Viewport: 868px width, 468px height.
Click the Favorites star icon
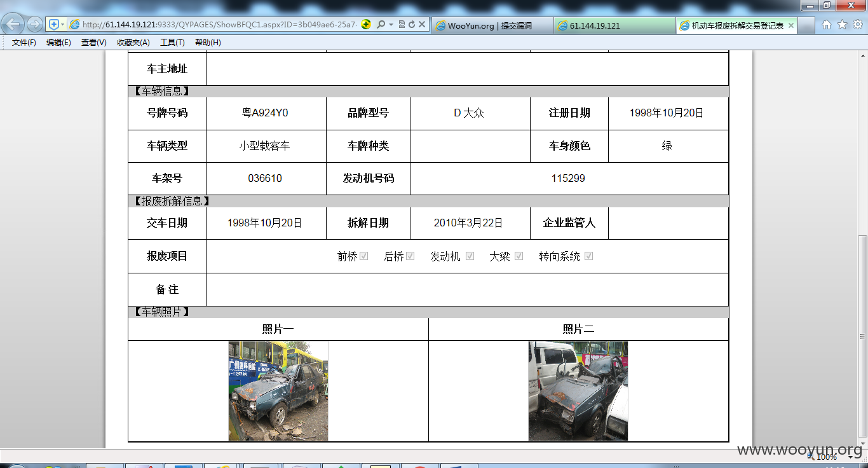843,25
